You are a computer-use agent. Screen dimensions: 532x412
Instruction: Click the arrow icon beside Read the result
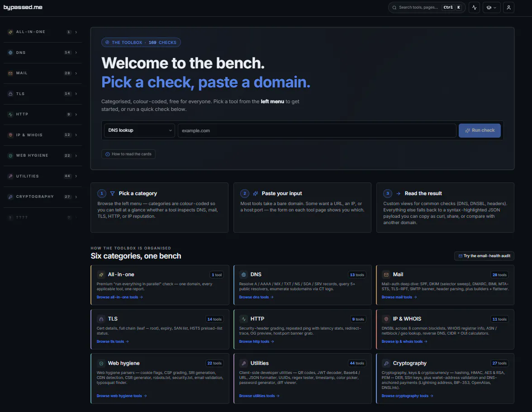[x=398, y=194]
